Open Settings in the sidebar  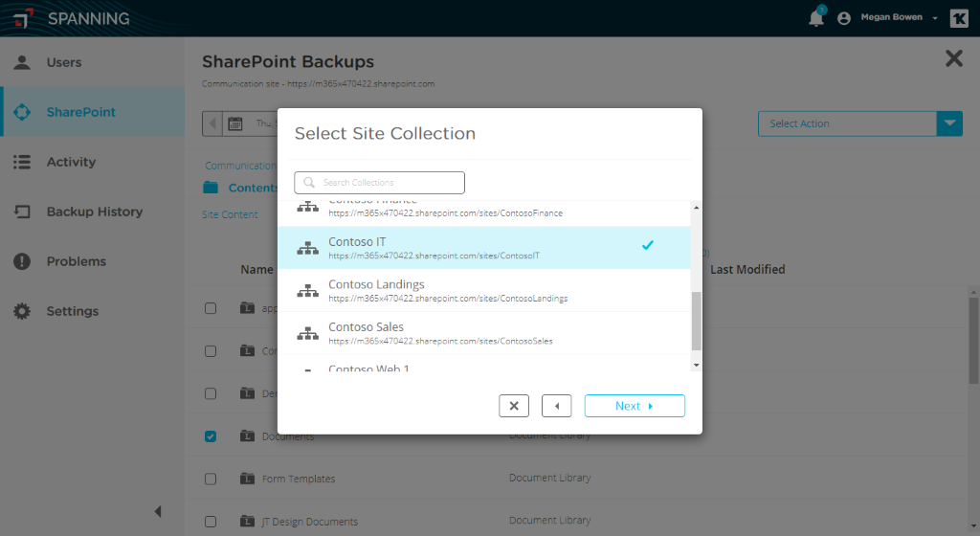[93, 311]
